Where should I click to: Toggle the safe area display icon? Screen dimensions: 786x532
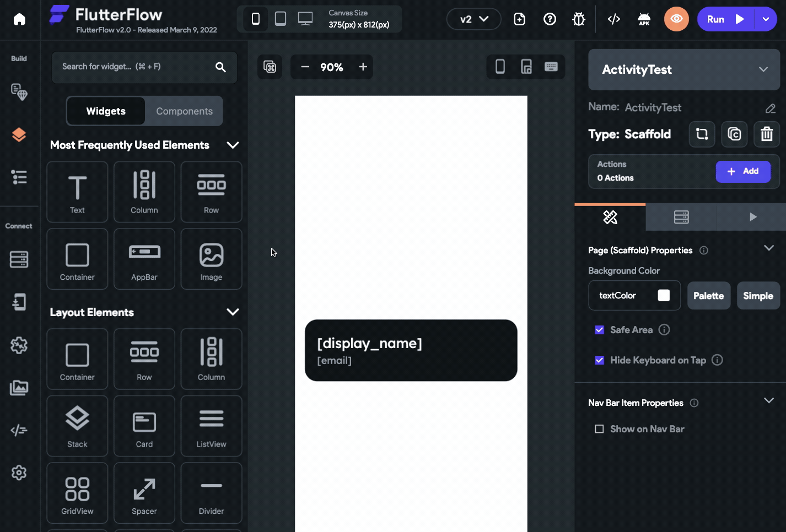tap(526, 67)
